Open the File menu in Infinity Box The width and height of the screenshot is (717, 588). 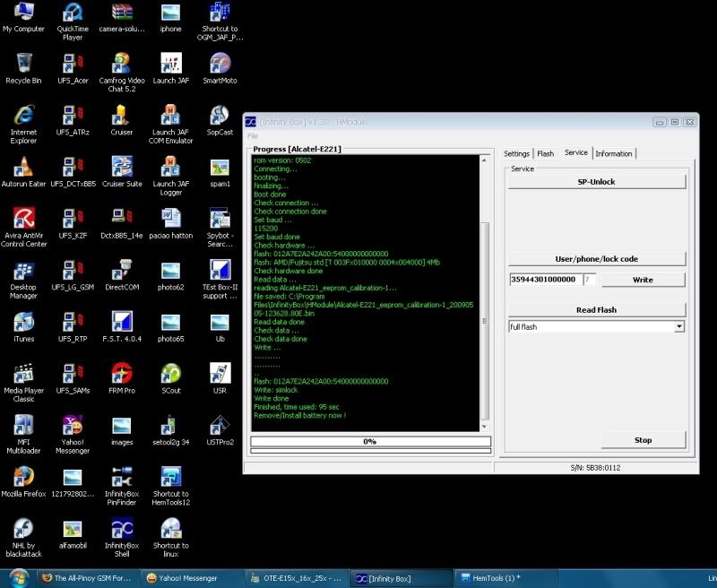pos(253,136)
